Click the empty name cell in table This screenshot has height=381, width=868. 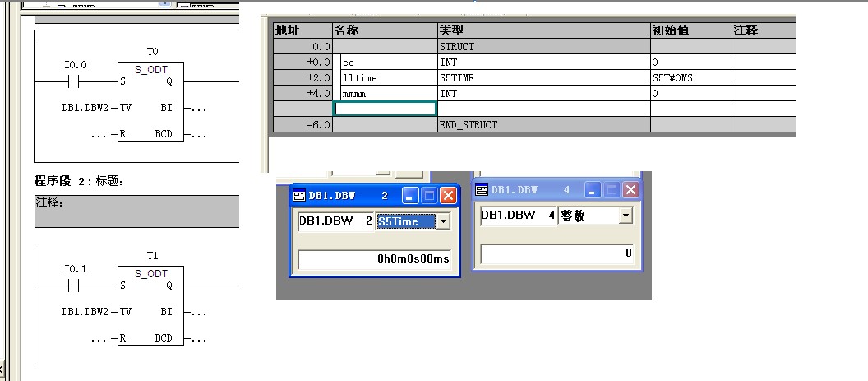(x=385, y=109)
